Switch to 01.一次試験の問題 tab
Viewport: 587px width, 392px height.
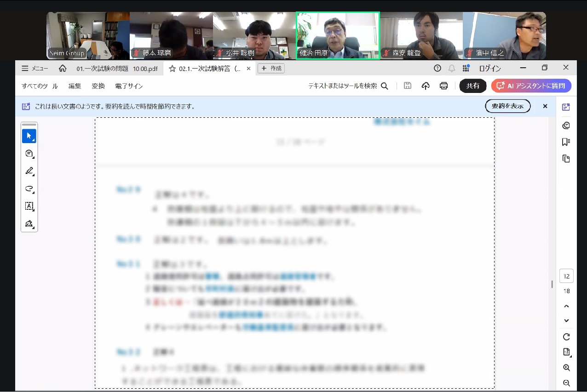click(x=116, y=69)
